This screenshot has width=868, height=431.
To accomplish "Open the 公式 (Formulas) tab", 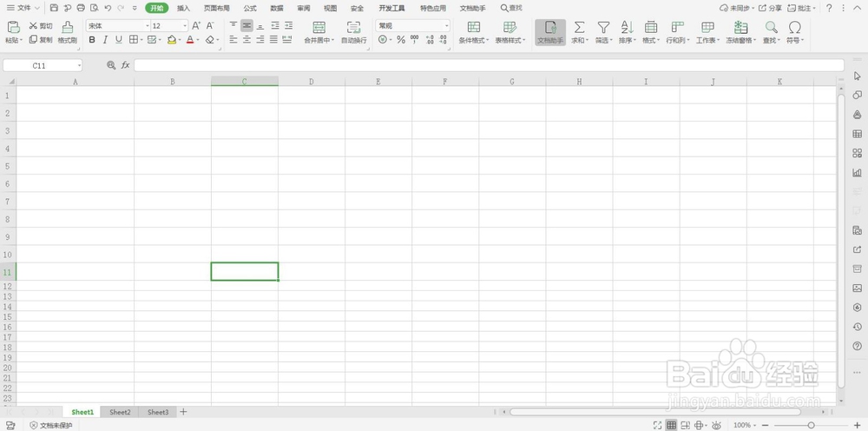I will [250, 9].
